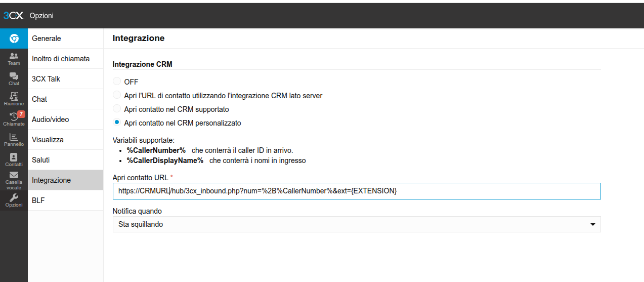Screen dimensions: 644x282
Task: Open the Notifica quando dropdown
Action: tap(357, 224)
